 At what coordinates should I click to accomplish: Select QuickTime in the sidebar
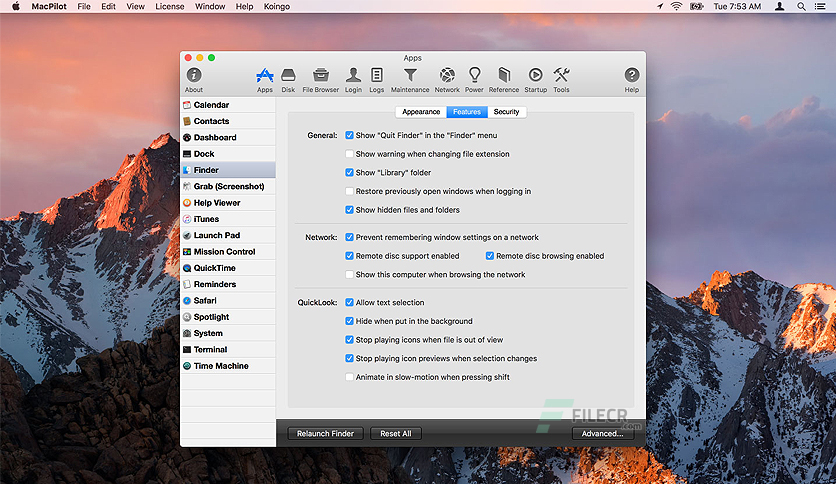coord(228,268)
